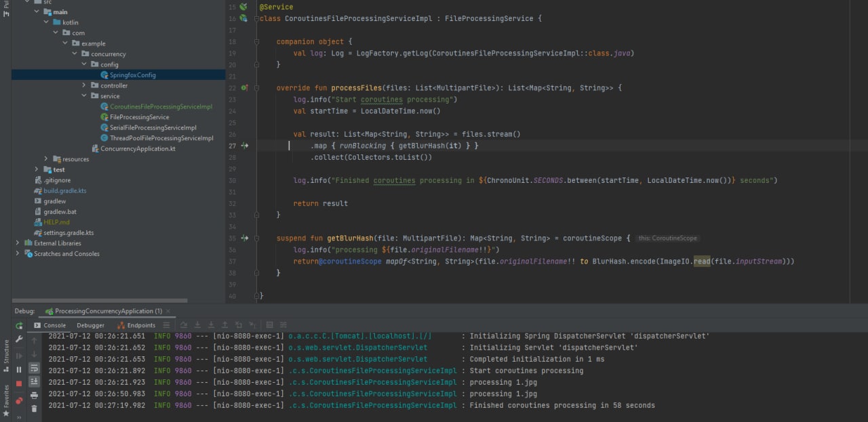Screen dimensions: 868x422
Task: Open ThreadPoolFileProcessingServiceImpl file in tree
Action: (x=161, y=138)
